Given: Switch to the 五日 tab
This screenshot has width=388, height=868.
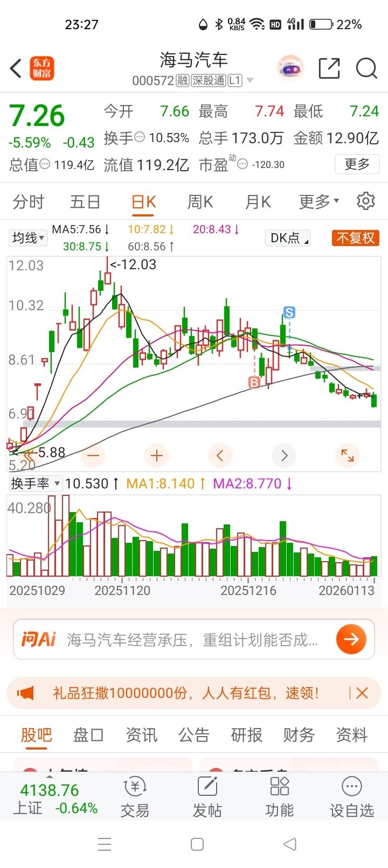Looking at the screenshot, I should (85, 201).
